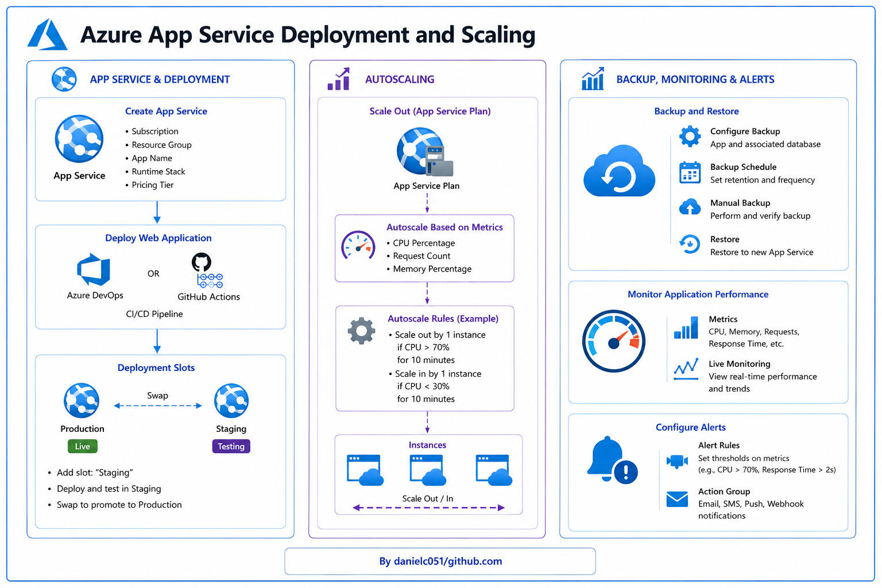882x588 pixels.
Task: Click the large performance gauge icon
Action: pos(614,341)
